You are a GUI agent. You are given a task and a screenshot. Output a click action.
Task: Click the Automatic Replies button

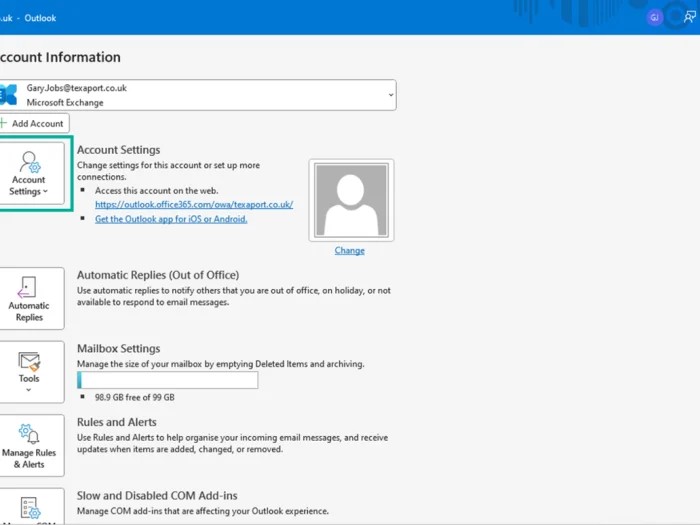click(31, 298)
